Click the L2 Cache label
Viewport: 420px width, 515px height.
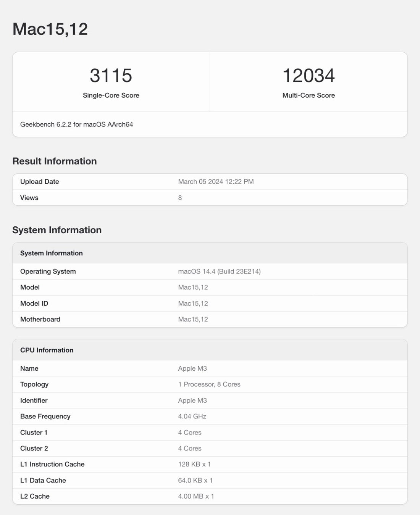point(35,496)
